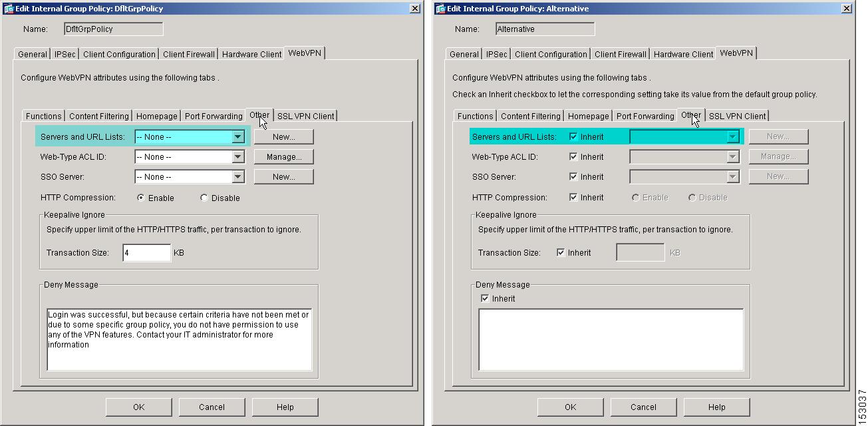Screen dimensions: 868x426
Task: Click Help in Alternative window
Action: click(x=716, y=407)
